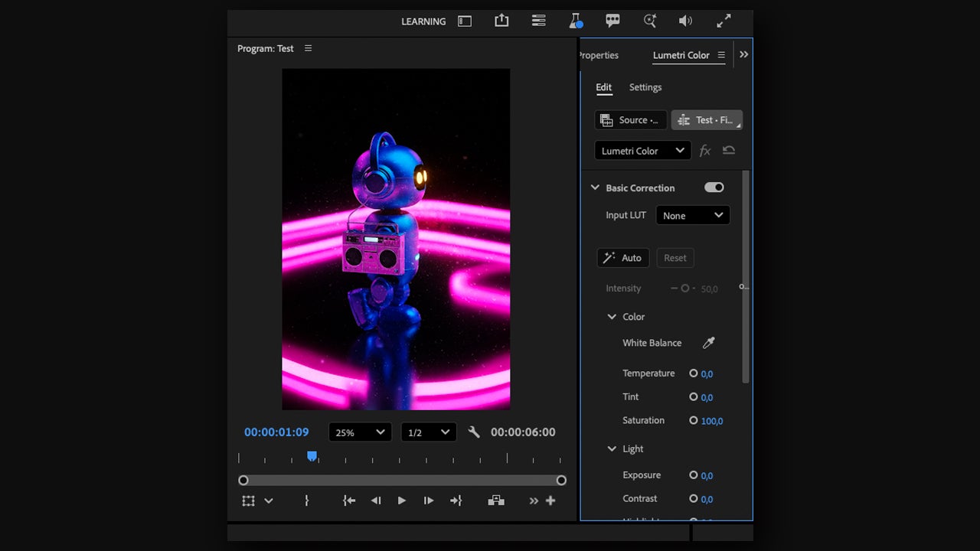Viewport: 980px width, 551px height.
Task: Click the Auto correction button
Action: pyautogui.click(x=623, y=258)
